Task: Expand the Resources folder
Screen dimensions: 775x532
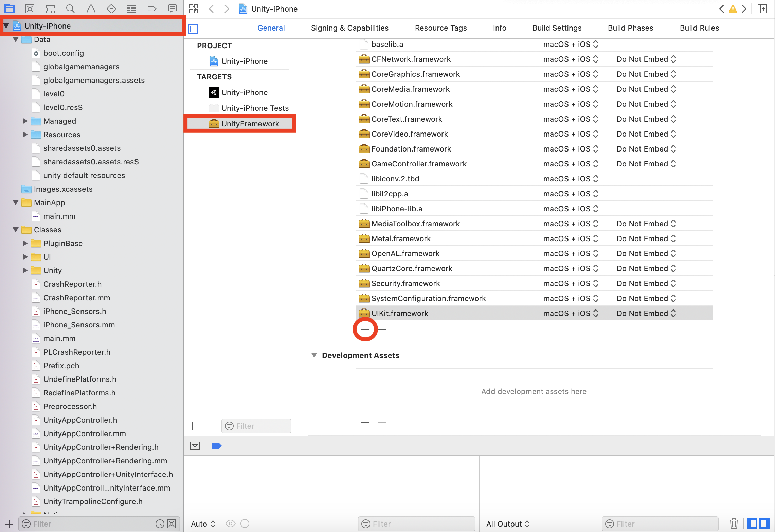Action: point(25,135)
